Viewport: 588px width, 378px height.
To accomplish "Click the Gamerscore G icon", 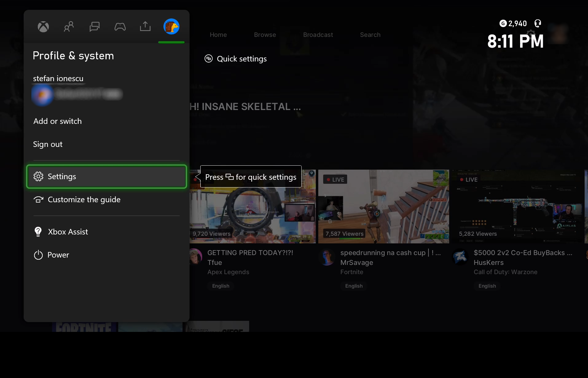I will point(503,23).
